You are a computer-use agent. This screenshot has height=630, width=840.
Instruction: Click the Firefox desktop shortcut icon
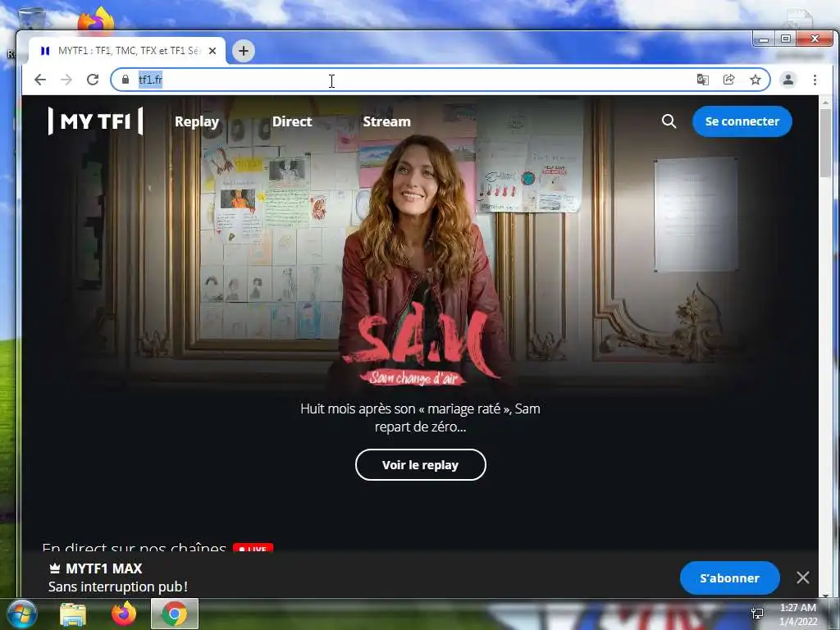tap(96, 19)
